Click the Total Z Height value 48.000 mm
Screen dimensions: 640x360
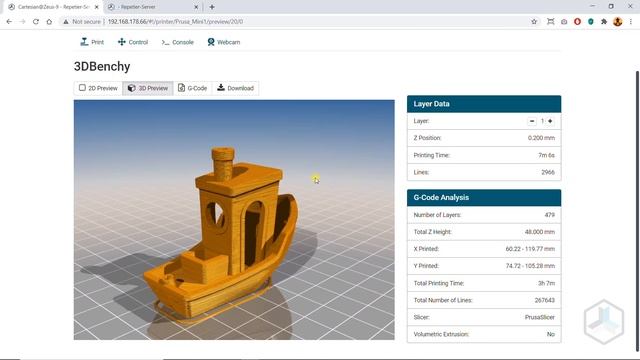click(540, 232)
